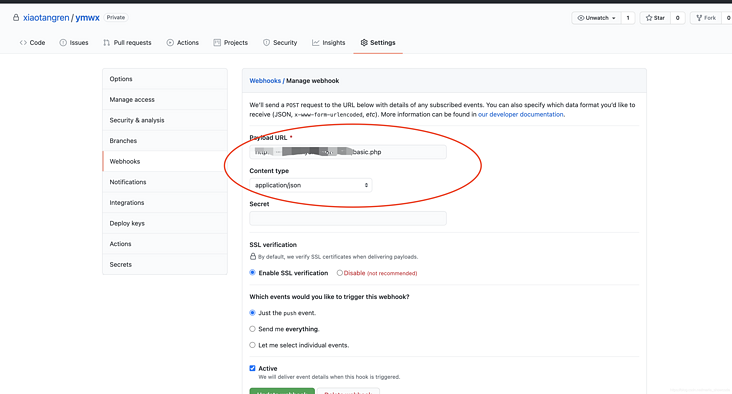Click the "Manage webhook" heading text
The width and height of the screenshot is (732, 394).
coord(312,81)
